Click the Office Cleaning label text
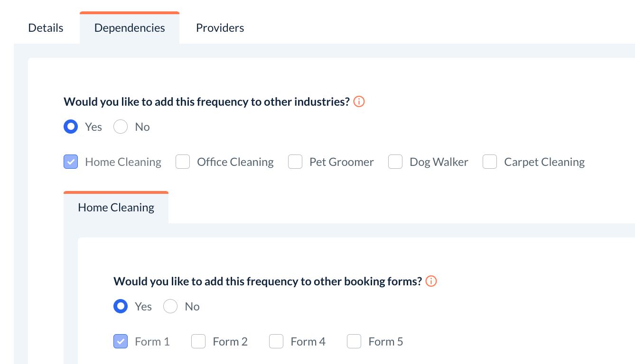 [x=235, y=162]
